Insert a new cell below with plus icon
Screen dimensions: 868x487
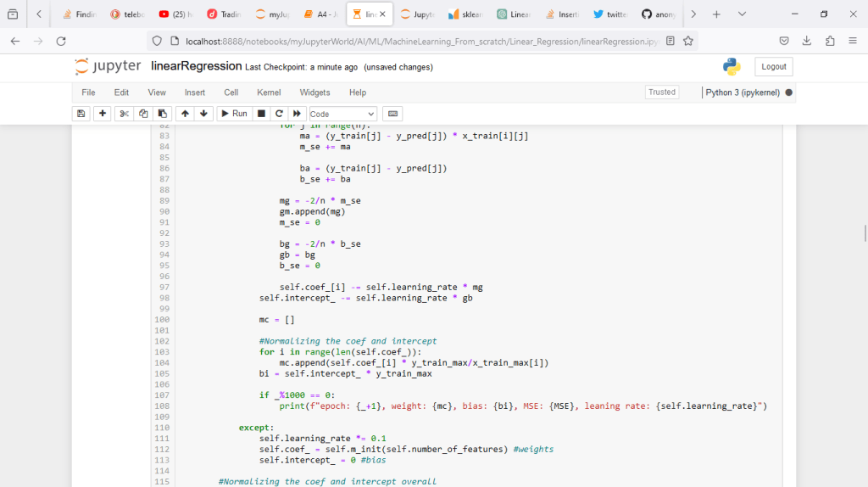[103, 114]
